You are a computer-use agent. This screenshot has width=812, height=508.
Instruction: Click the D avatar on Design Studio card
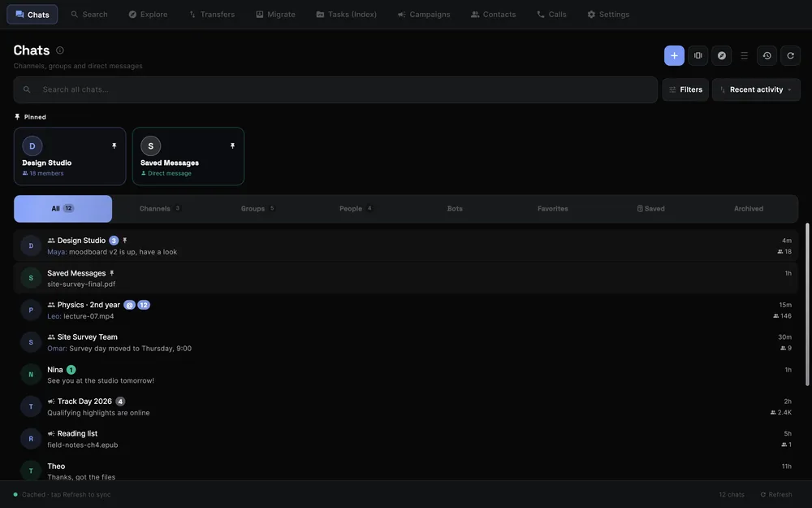click(x=32, y=145)
